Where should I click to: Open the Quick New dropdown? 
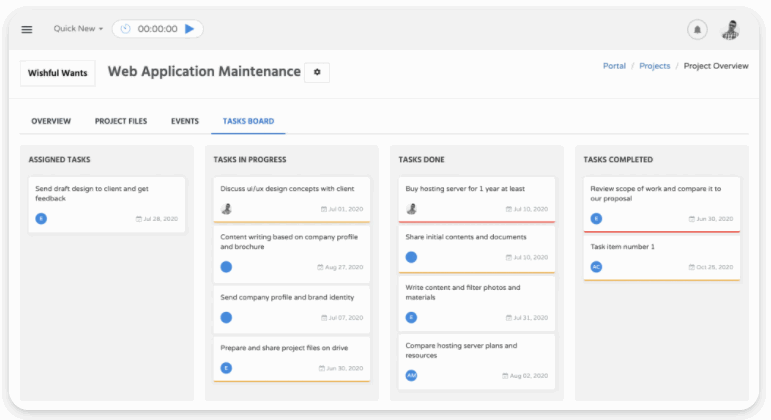click(78, 29)
